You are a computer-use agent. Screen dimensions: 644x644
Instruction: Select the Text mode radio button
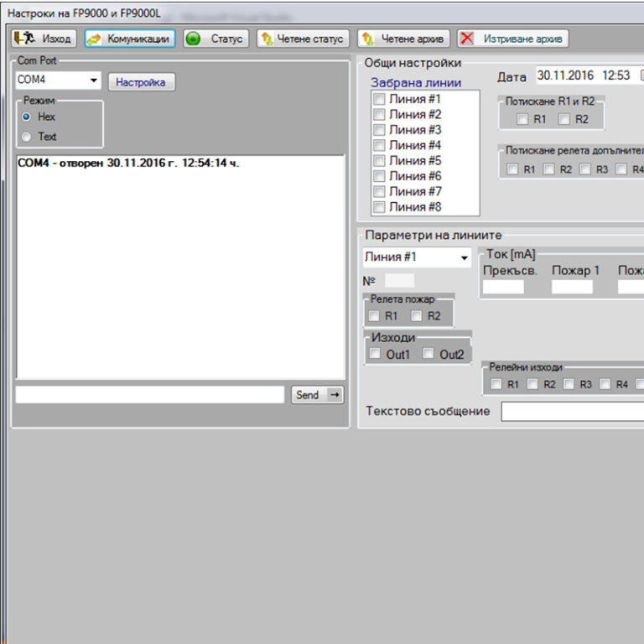pyautogui.click(x=27, y=137)
